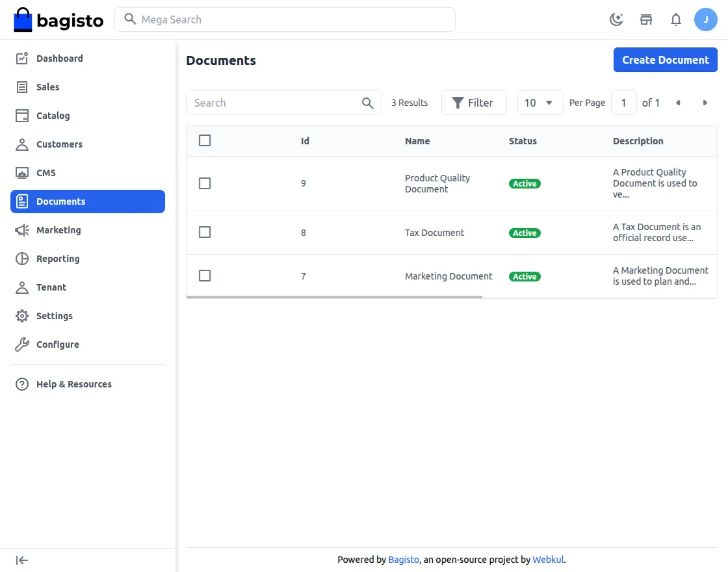This screenshot has width=728, height=572.
Task: Click the datagrid search magnifier icon
Action: click(x=367, y=103)
